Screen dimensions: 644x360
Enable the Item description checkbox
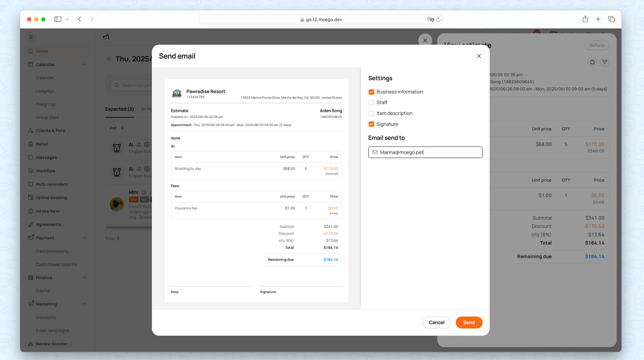click(371, 113)
